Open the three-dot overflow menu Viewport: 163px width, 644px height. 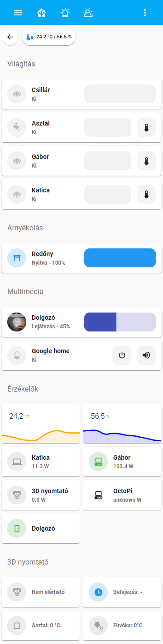click(145, 13)
